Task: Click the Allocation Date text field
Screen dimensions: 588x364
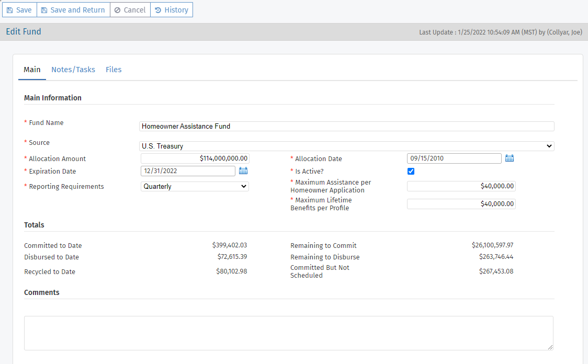Action: click(454, 158)
